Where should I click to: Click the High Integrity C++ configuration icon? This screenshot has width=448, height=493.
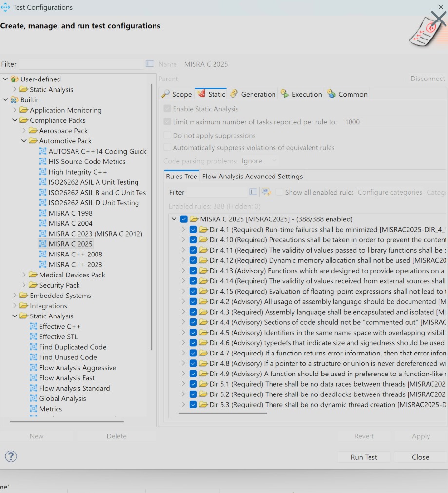(x=43, y=172)
